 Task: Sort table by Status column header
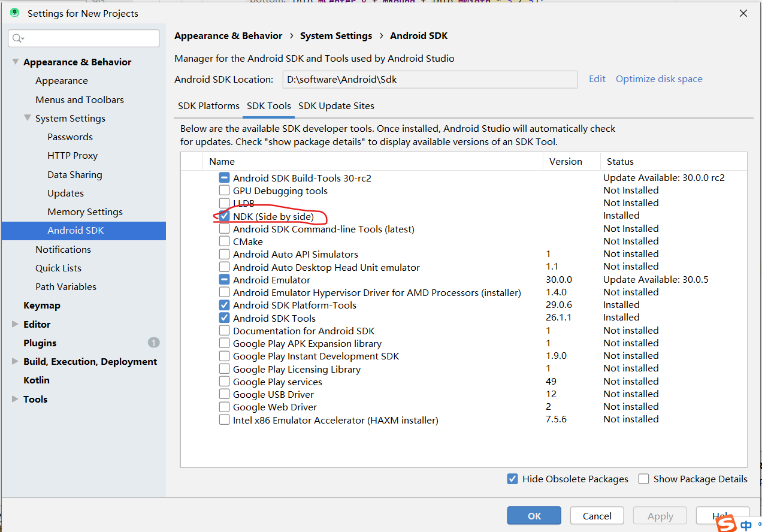pos(673,161)
